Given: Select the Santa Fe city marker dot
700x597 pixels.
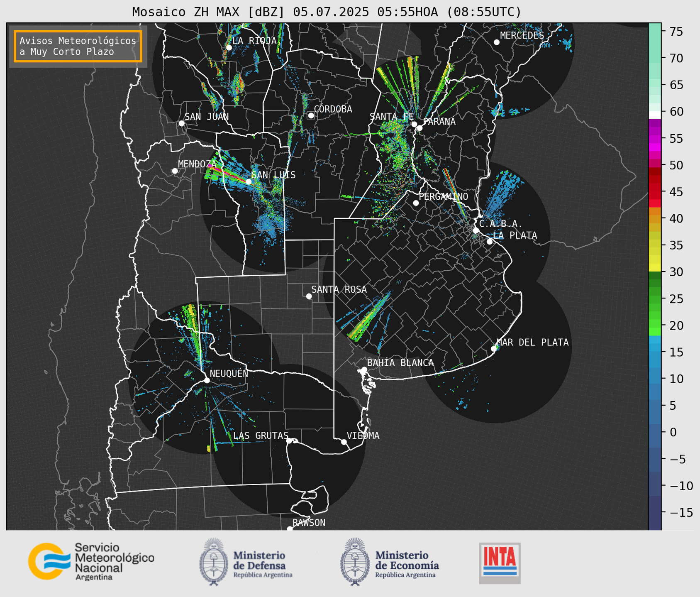Looking at the screenshot, I should click(x=414, y=124).
